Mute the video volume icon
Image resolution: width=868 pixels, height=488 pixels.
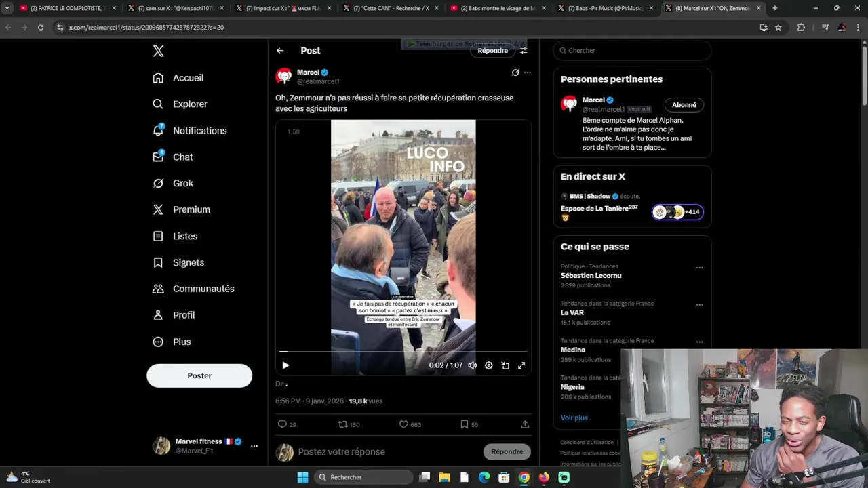[473, 365]
